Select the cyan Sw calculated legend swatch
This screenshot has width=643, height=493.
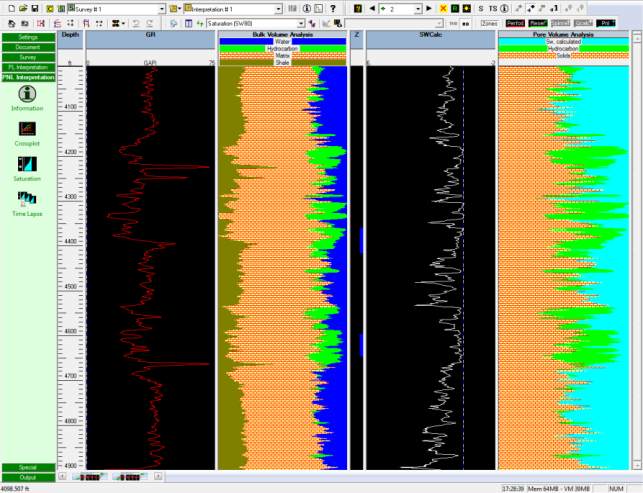pos(563,42)
